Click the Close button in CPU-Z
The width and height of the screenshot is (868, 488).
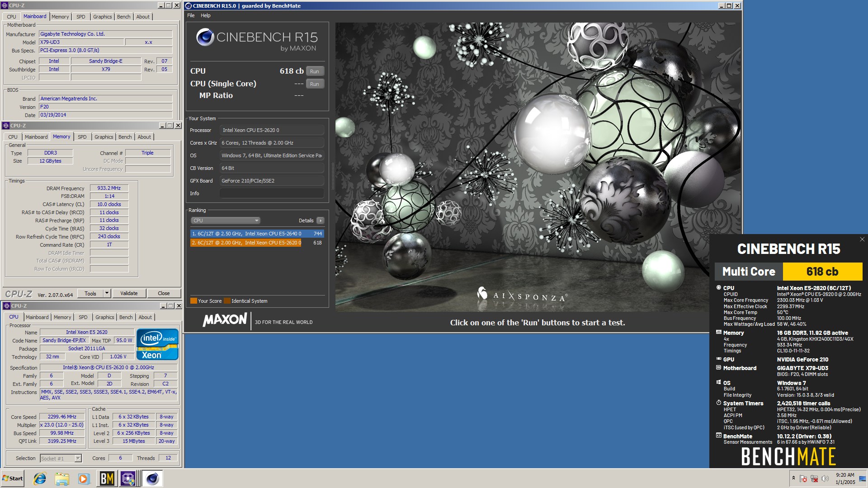[x=164, y=293]
